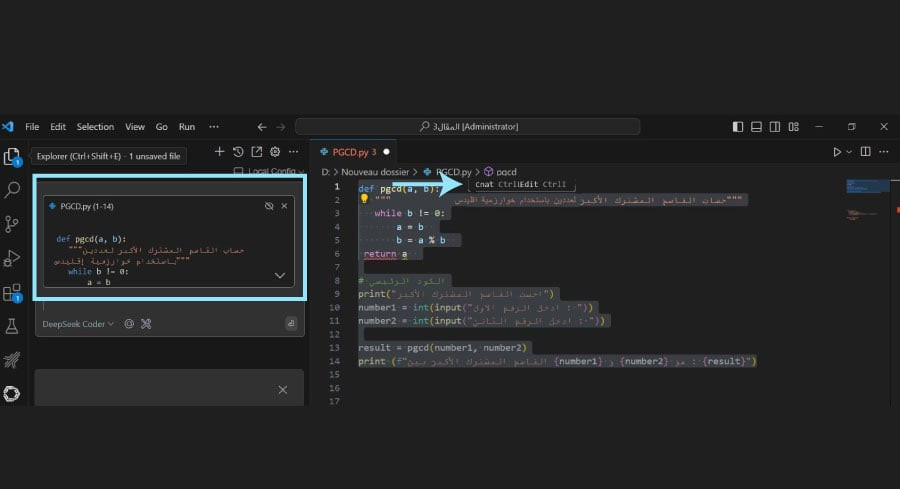The height and width of the screenshot is (489, 900).
Task: Add context with the @ icon
Action: pos(129,324)
